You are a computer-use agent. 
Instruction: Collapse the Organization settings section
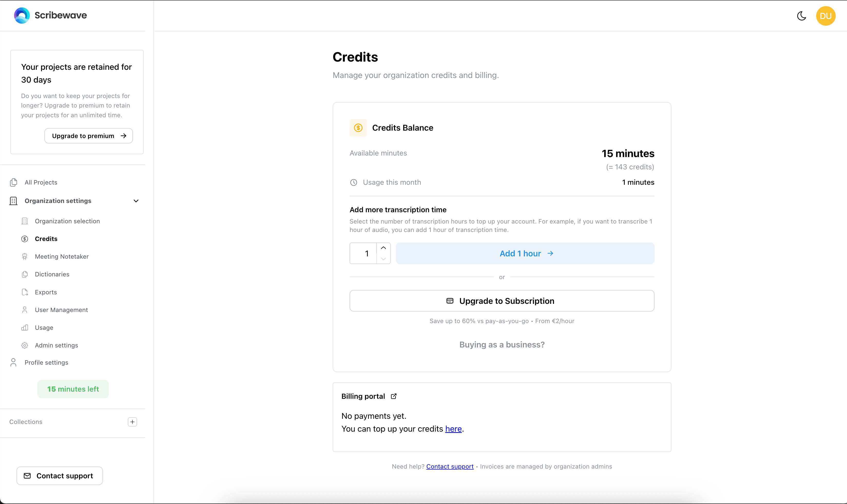pos(136,201)
